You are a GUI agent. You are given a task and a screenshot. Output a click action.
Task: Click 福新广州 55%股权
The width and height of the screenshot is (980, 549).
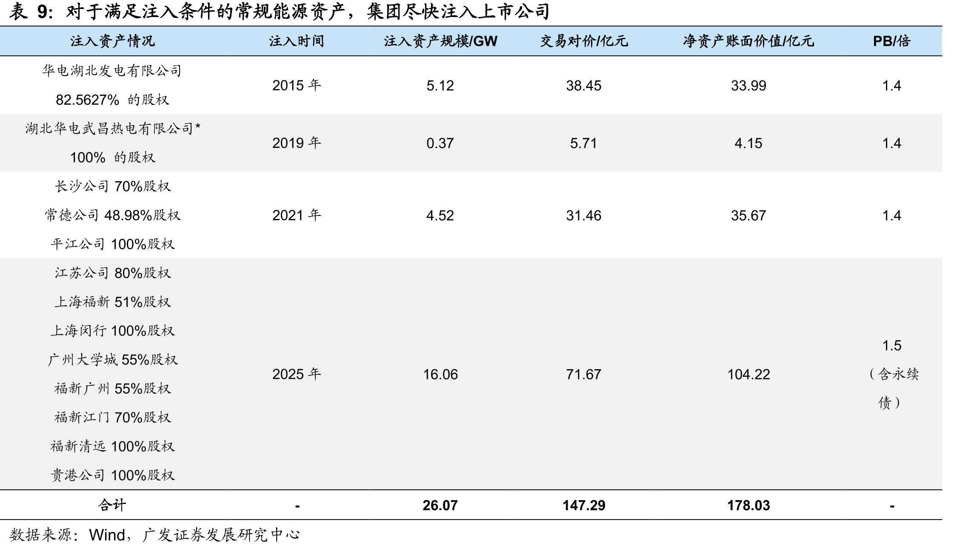112,389
